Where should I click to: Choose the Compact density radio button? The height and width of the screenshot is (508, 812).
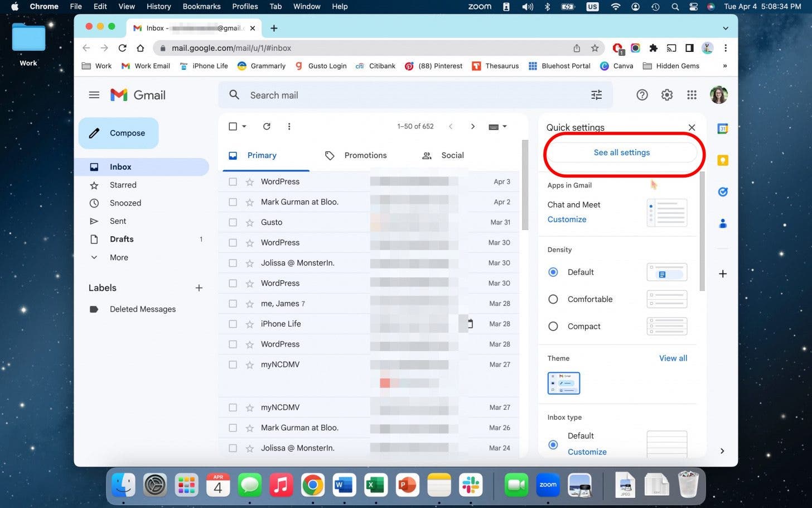coord(553,327)
